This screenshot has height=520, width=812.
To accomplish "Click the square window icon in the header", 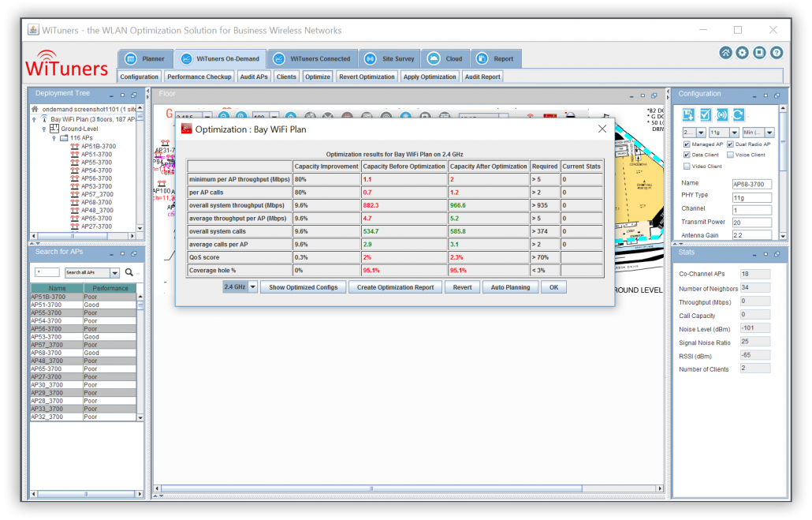I will [759, 52].
